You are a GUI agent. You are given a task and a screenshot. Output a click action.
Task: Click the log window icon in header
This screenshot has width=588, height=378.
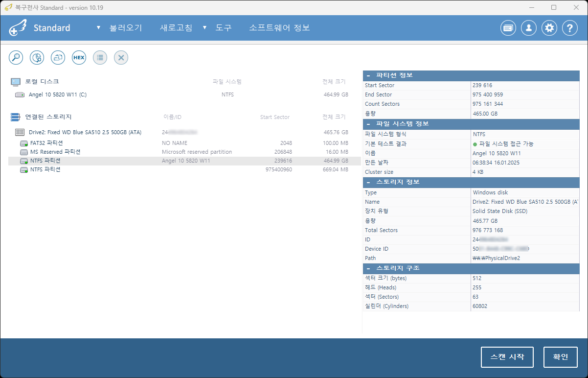click(508, 28)
